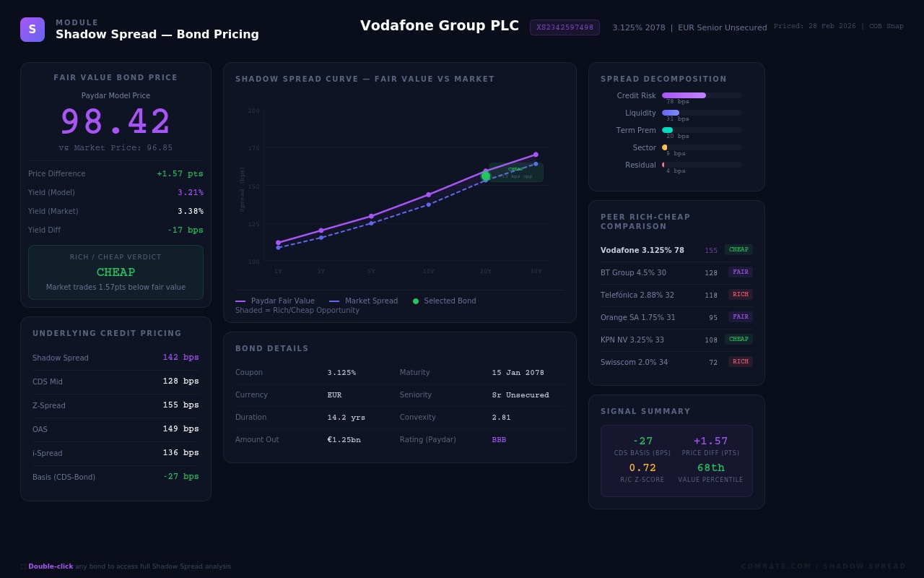Click the Liquidity spread bar
924x578 pixels.
click(x=671, y=113)
